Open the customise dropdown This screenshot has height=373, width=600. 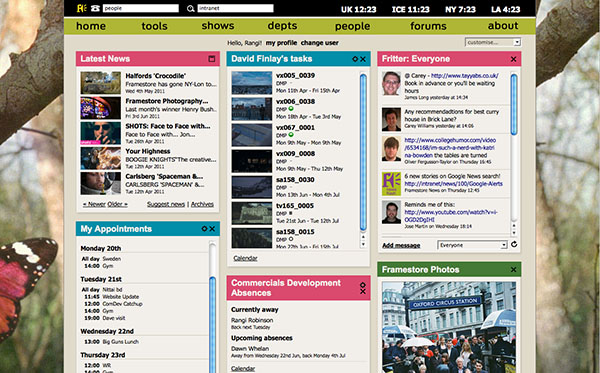(493, 42)
